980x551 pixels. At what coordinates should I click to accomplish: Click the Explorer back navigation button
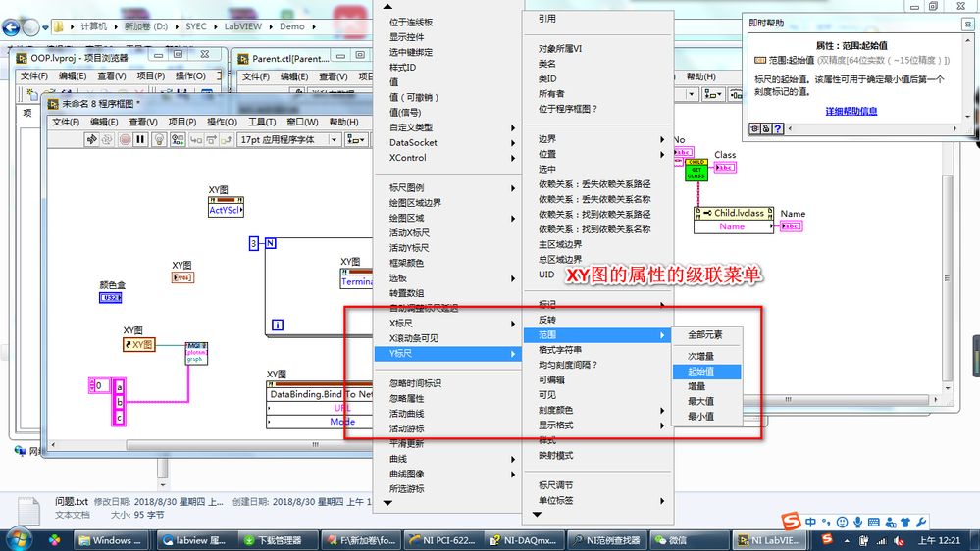click(11, 26)
